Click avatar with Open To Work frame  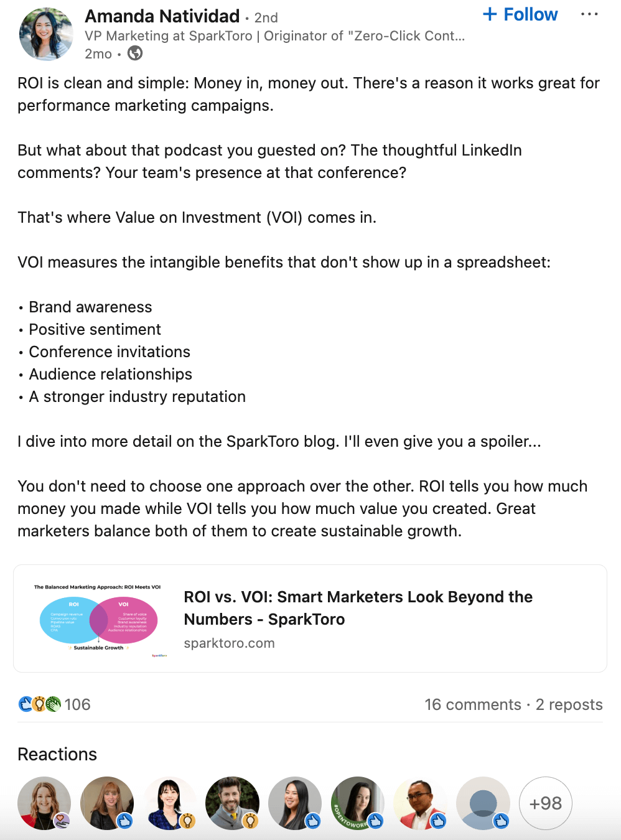click(358, 803)
